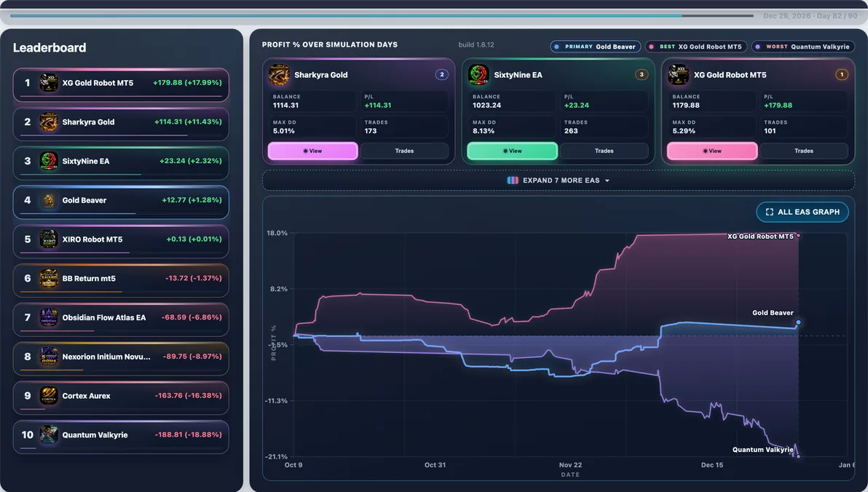
Task: Click XIRO Robot MT5 avatar icon
Action: pyautogui.click(x=49, y=239)
